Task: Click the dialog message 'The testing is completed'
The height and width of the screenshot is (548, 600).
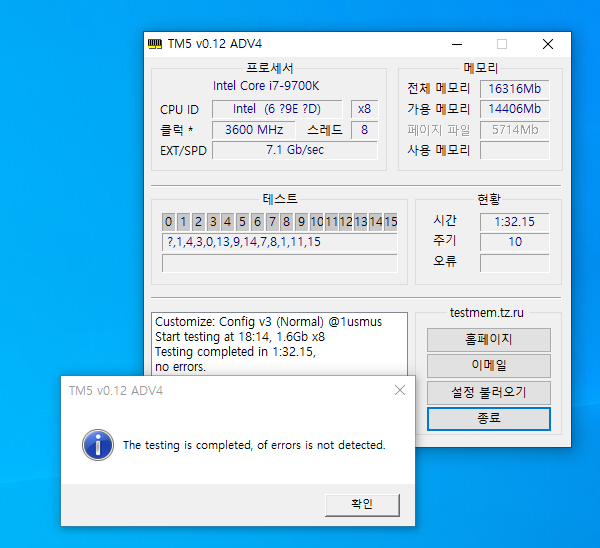Action: (x=254, y=445)
